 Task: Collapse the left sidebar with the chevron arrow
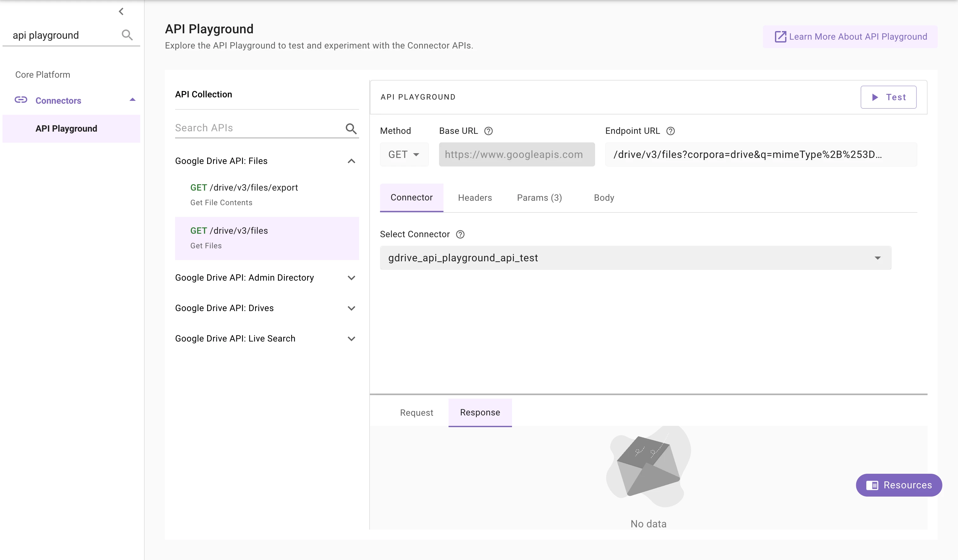(x=121, y=11)
